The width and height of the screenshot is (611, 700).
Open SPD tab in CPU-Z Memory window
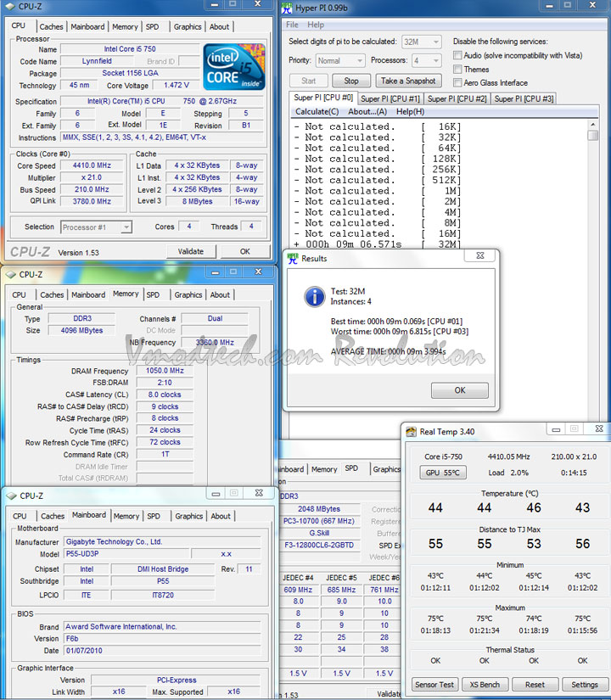click(x=153, y=295)
